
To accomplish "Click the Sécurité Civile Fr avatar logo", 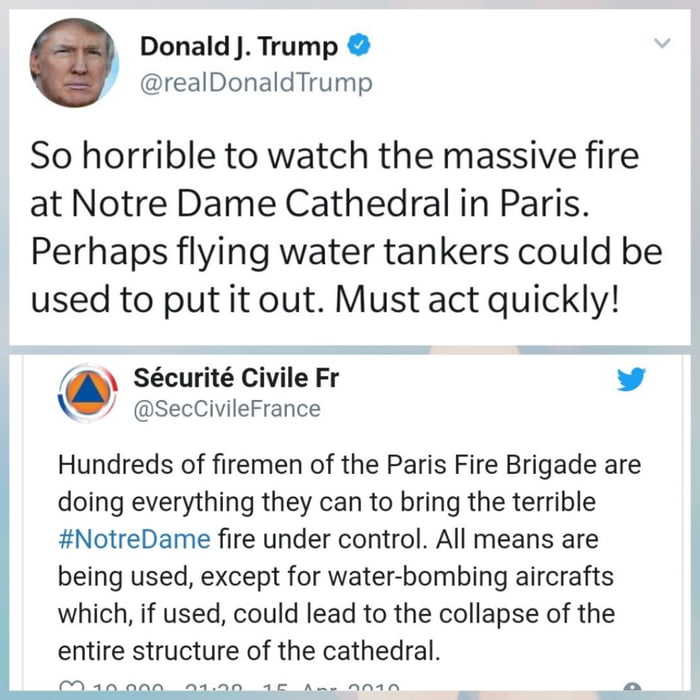I will click(88, 393).
